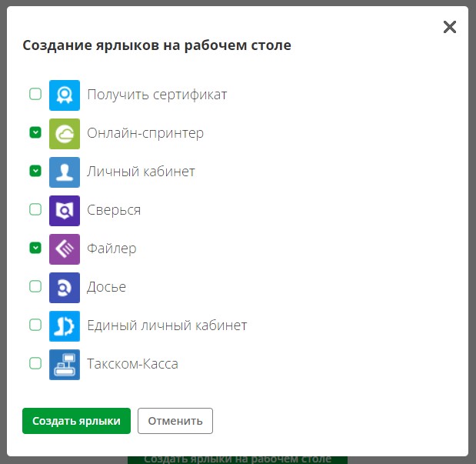The width and height of the screenshot is (476, 464).
Task: Untick the Файлер checkbox
Action: pyautogui.click(x=35, y=248)
